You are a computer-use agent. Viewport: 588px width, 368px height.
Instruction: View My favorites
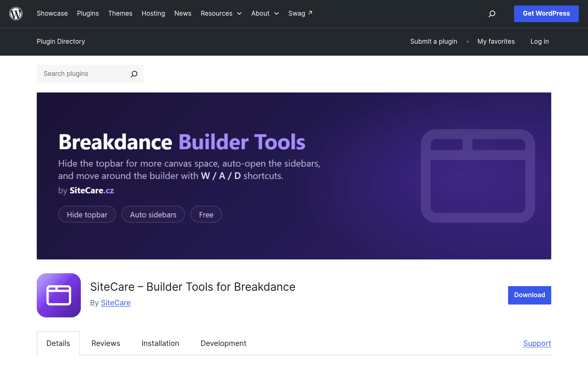click(x=496, y=42)
